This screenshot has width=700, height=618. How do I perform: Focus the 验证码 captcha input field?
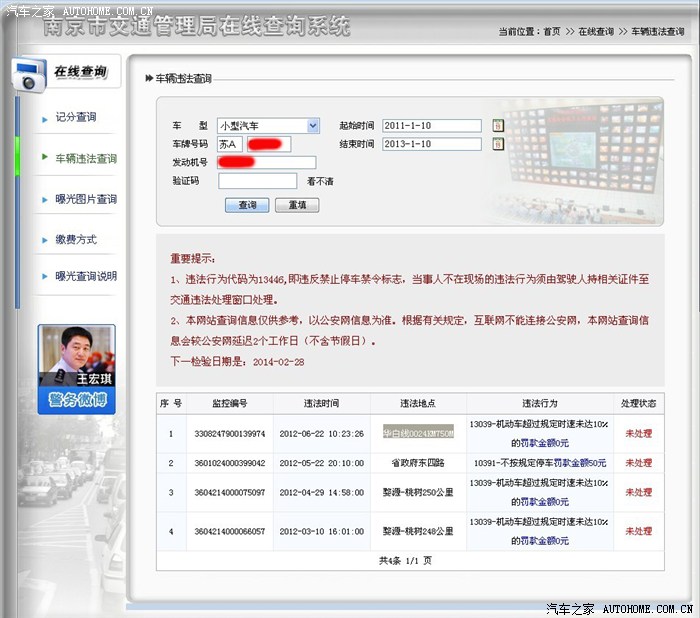coord(257,181)
